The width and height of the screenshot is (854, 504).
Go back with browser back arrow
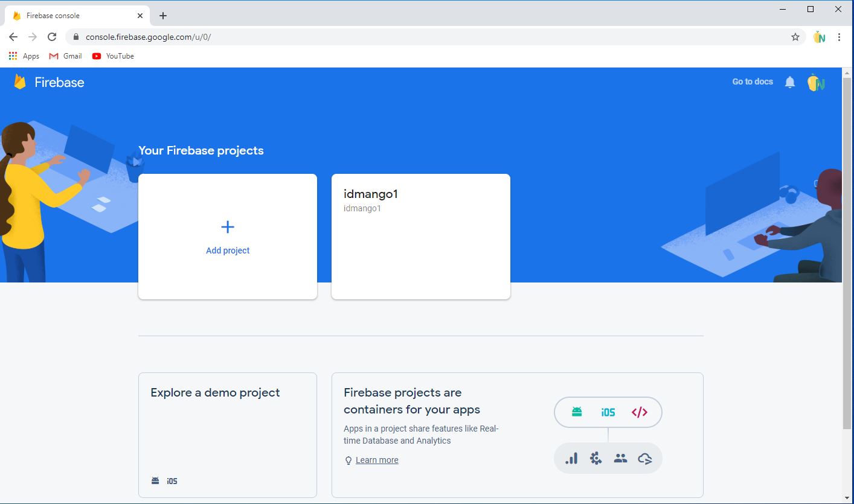click(x=13, y=37)
